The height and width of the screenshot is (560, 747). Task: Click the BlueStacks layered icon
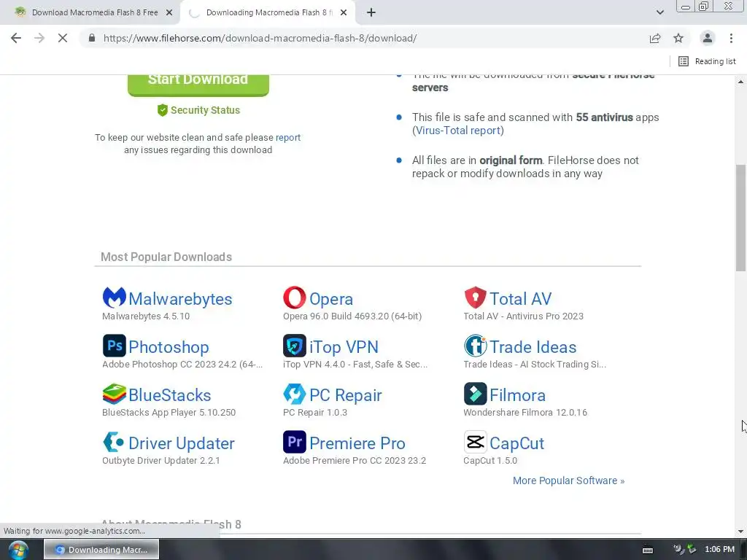115,394
